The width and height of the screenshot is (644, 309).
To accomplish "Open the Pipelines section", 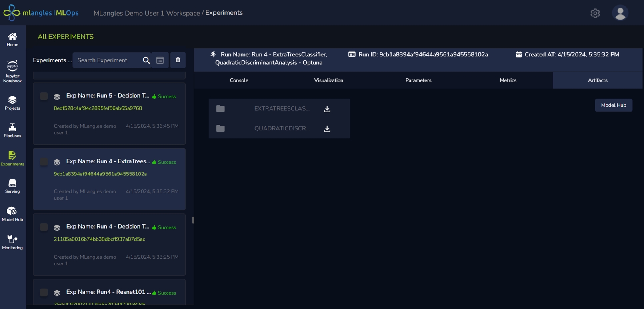I will click(12, 130).
